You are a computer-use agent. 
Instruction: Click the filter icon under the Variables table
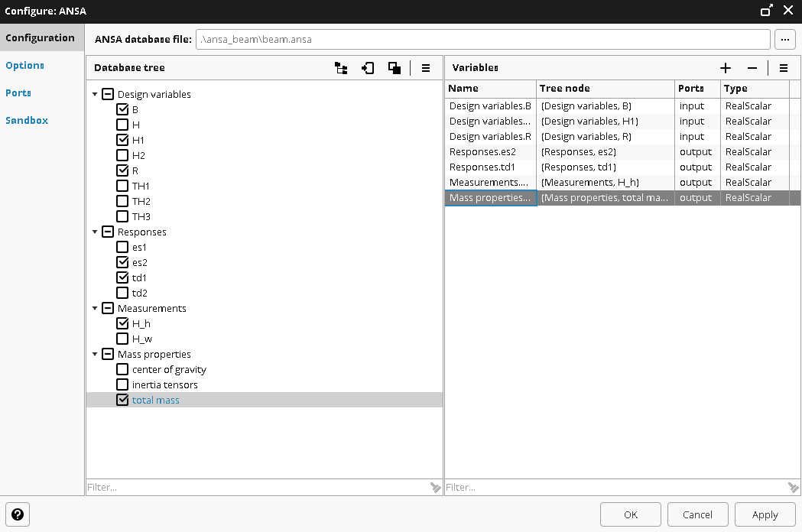click(794, 488)
